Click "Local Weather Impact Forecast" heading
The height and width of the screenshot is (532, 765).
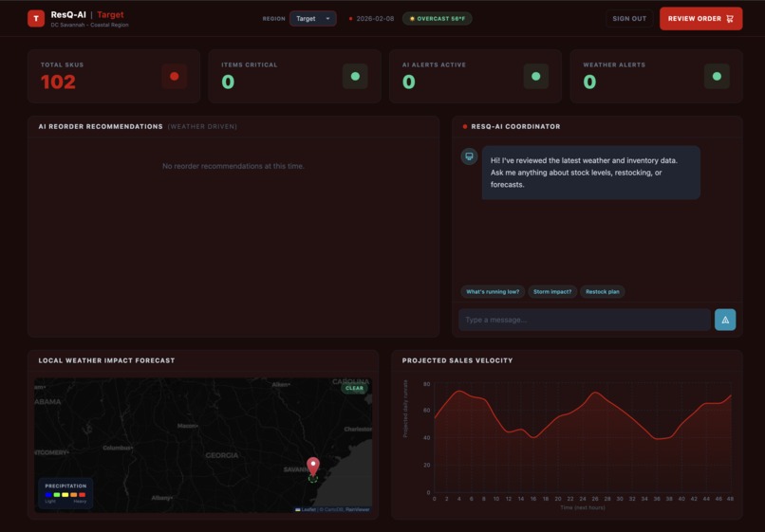click(x=106, y=360)
